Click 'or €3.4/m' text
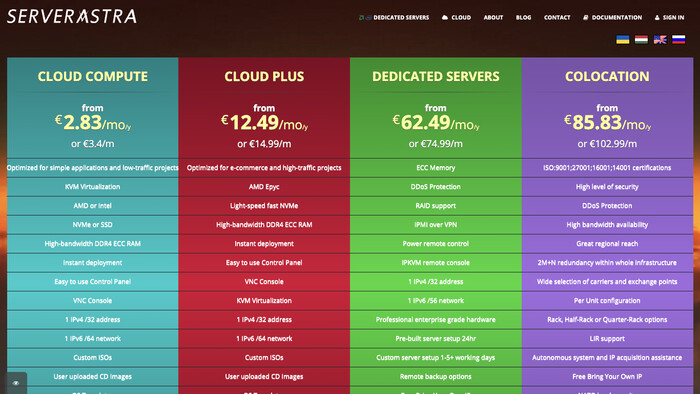Image resolution: width=700 pixels, height=394 pixels. [x=92, y=144]
